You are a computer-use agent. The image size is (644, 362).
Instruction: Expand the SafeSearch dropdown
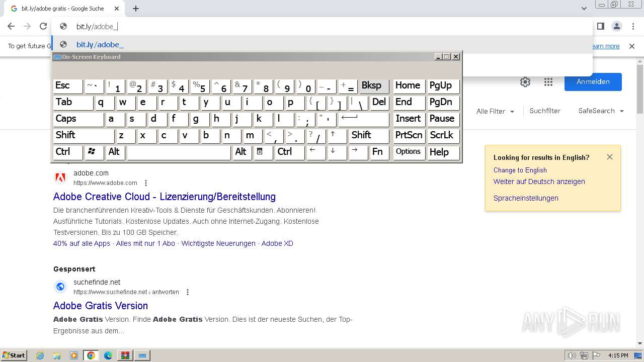tap(601, 111)
